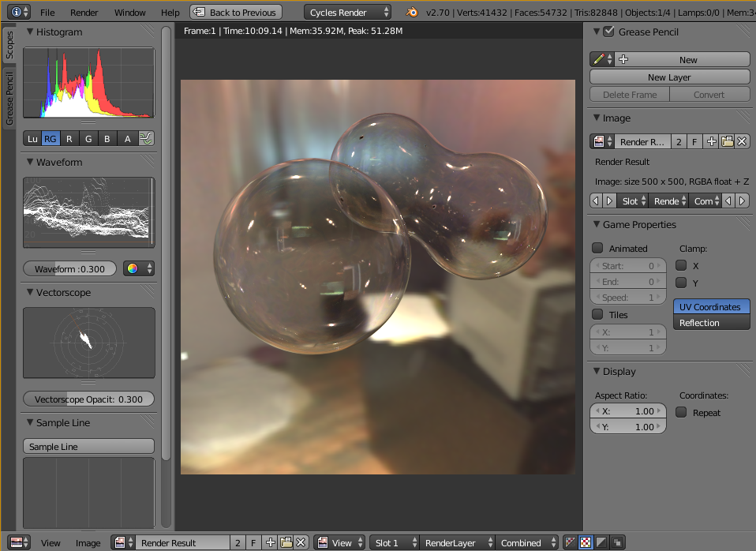Open bottom header View pin dropdown
This screenshot has height=551, width=756.
(x=339, y=542)
